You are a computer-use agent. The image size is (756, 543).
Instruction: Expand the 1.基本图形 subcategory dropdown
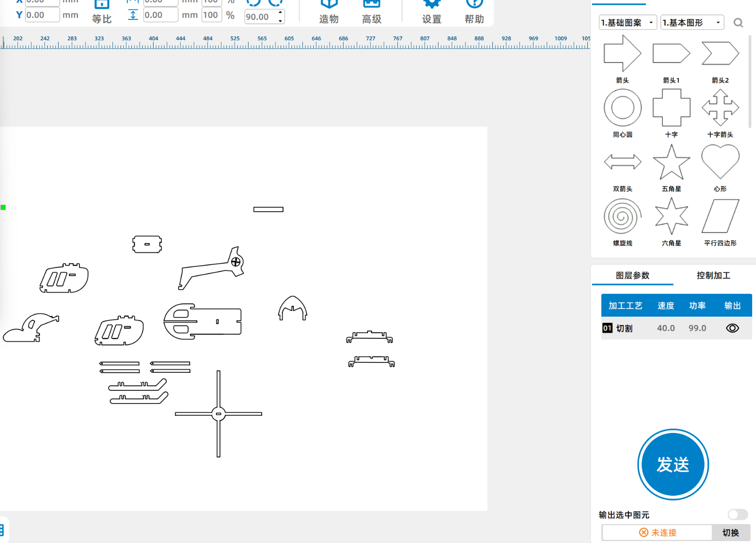point(692,23)
